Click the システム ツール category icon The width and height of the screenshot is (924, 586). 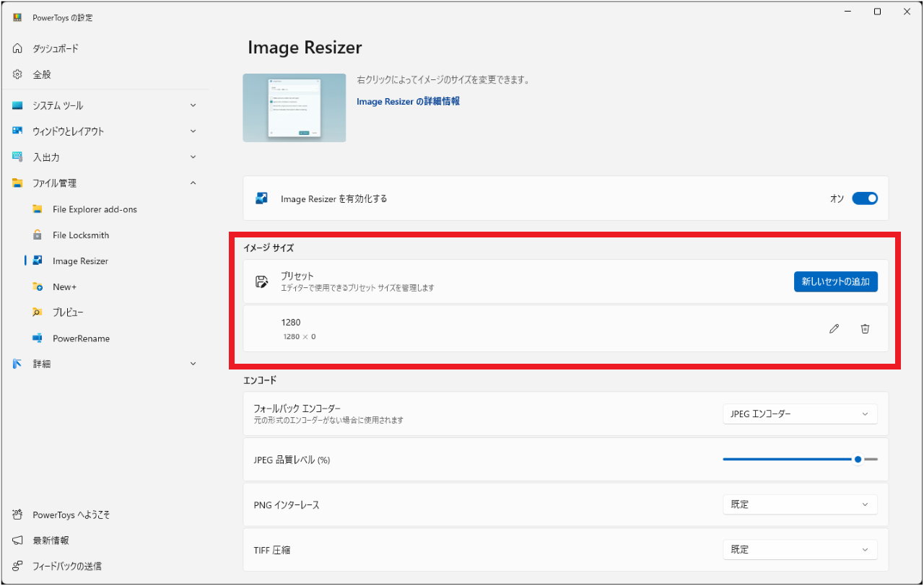pyautogui.click(x=17, y=105)
